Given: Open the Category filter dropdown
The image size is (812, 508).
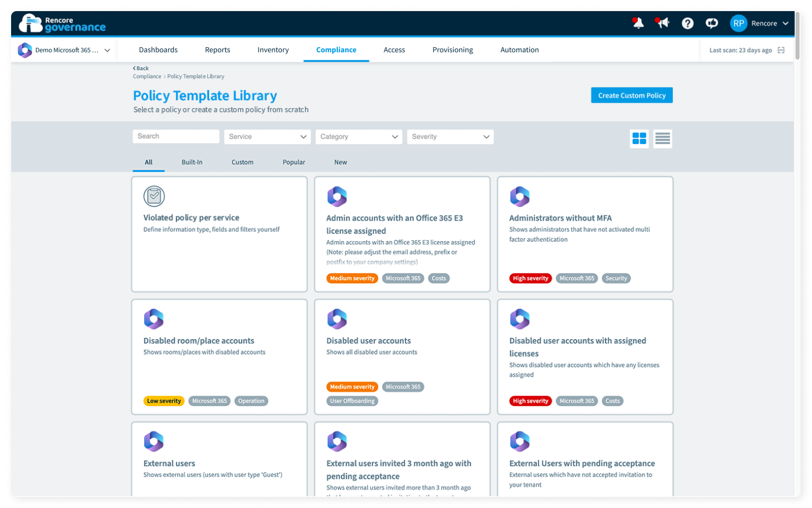Looking at the screenshot, I should tap(359, 136).
